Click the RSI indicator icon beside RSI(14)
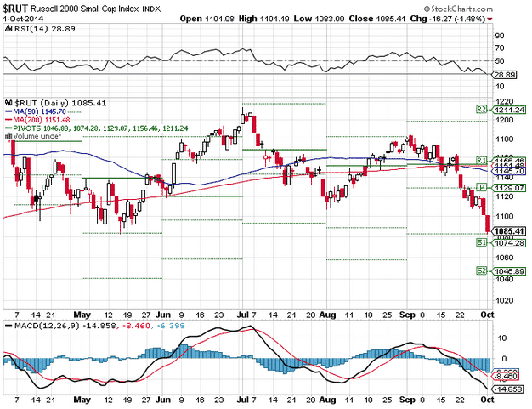The height and width of the screenshot is (409, 532). pos(8,29)
